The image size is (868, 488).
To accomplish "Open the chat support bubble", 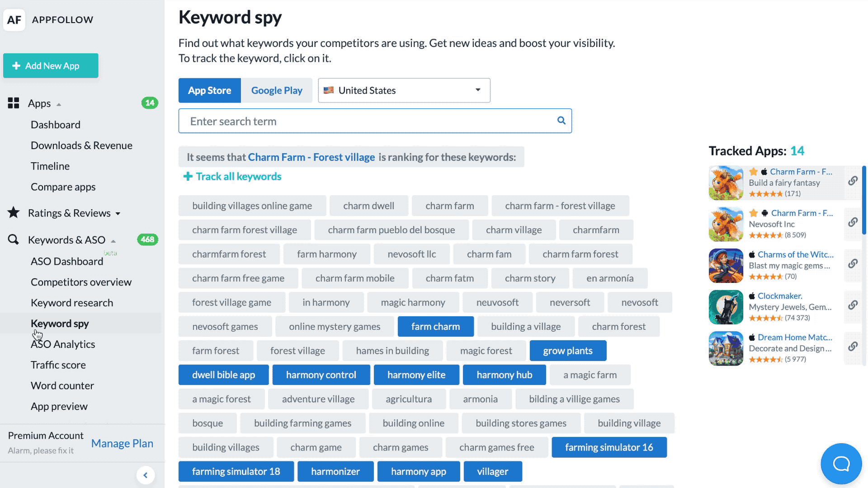I will click(841, 464).
